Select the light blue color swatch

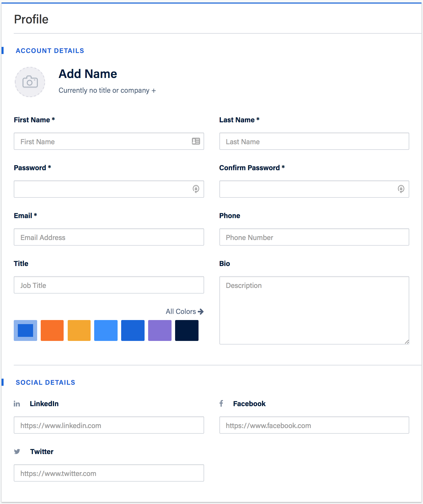[x=106, y=330]
